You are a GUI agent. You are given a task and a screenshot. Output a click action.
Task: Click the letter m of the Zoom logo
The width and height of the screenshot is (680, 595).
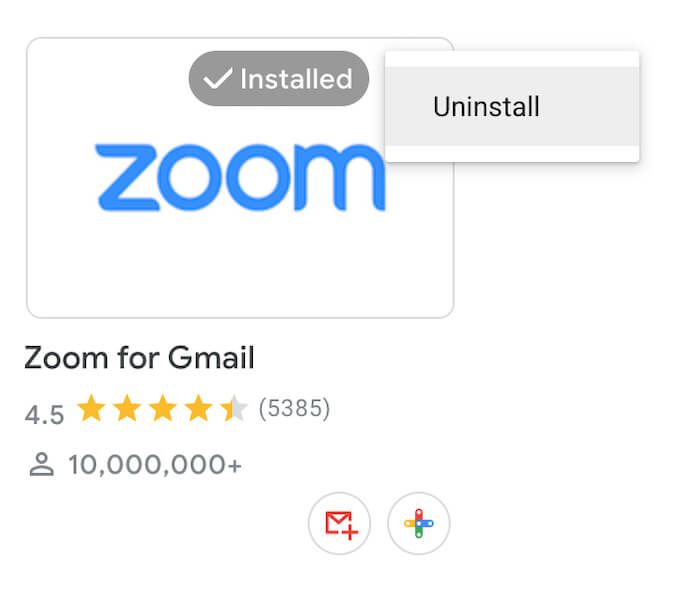click(340, 177)
